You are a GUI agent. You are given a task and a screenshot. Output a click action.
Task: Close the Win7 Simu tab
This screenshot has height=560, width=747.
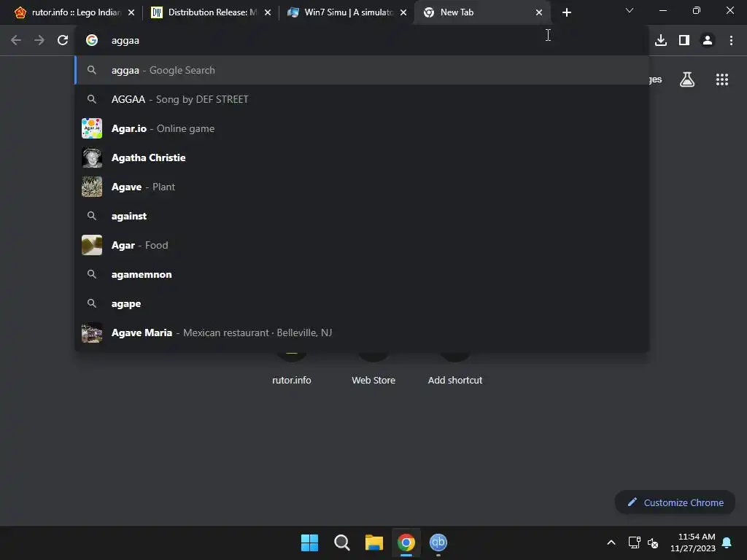[403, 12]
